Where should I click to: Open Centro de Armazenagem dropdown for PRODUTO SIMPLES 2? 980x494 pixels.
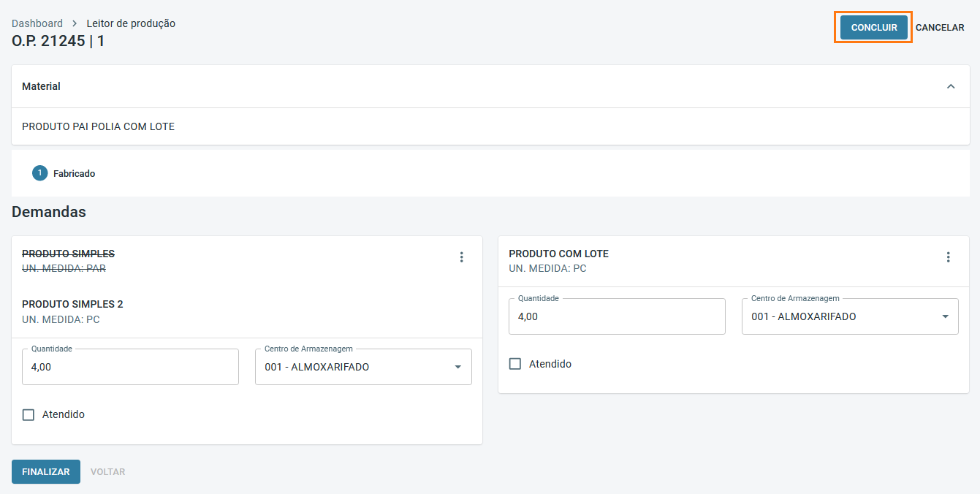(x=363, y=367)
